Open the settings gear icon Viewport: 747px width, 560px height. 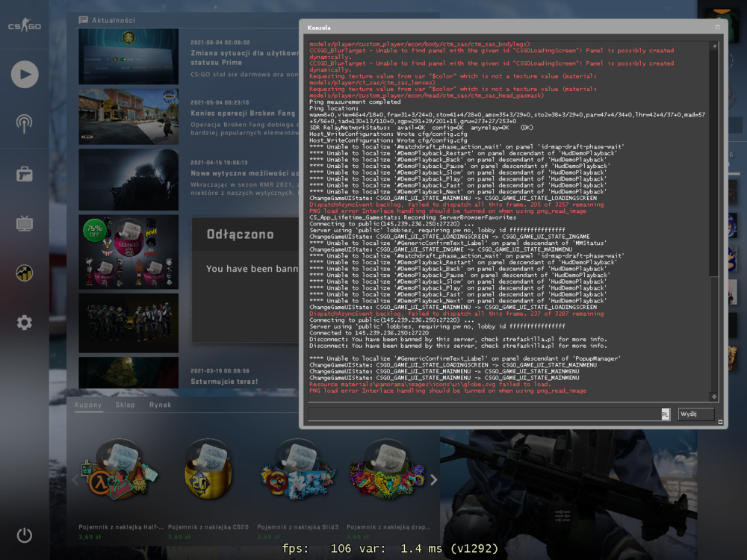pyautogui.click(x=25, y=323)
